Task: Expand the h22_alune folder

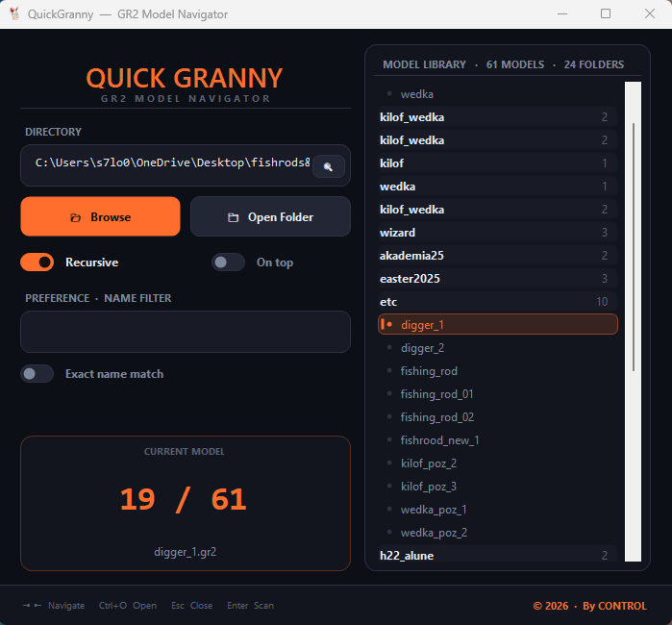Action: pyautogui.click(x=498, y=554)
